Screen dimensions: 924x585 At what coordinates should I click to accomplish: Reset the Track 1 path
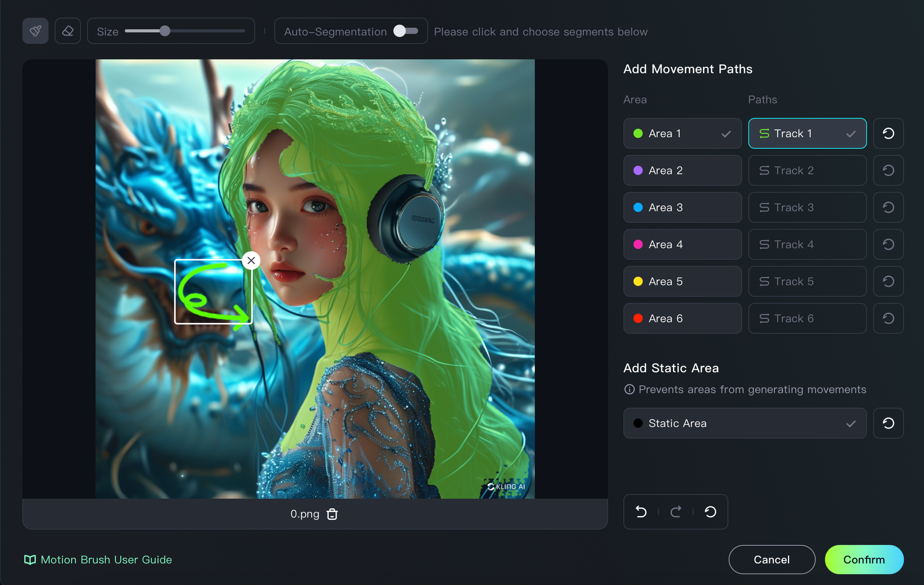click(x=888, y=134)
